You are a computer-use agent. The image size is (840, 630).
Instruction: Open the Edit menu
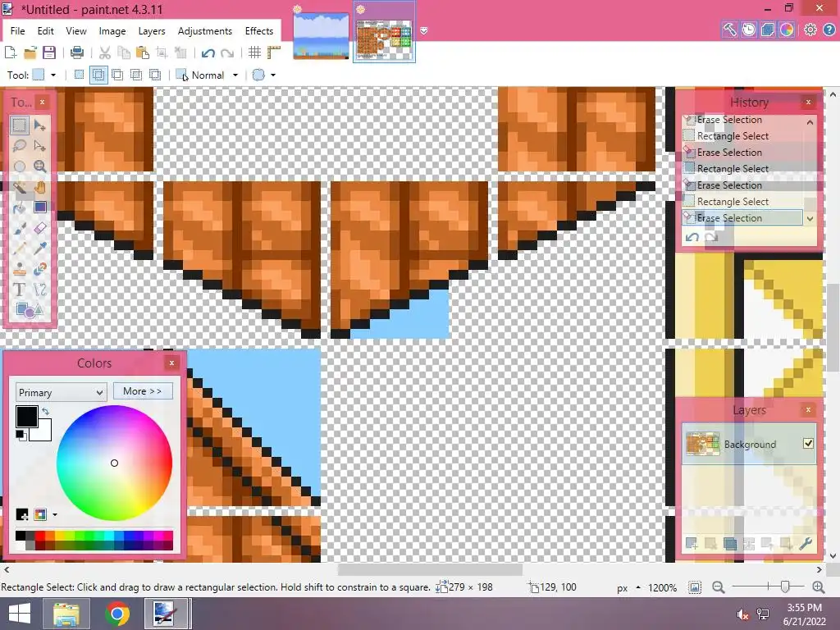46,31
